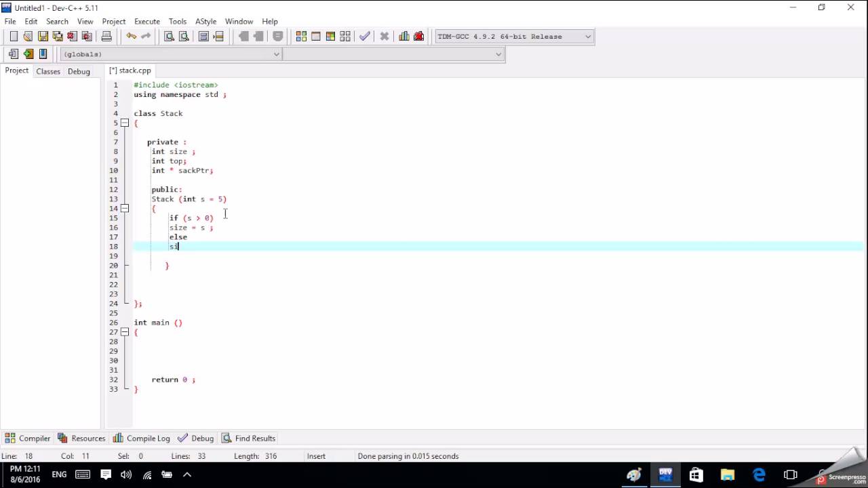
Task: Click the Save All toolbar icon
Action: [x=58, y=37]
